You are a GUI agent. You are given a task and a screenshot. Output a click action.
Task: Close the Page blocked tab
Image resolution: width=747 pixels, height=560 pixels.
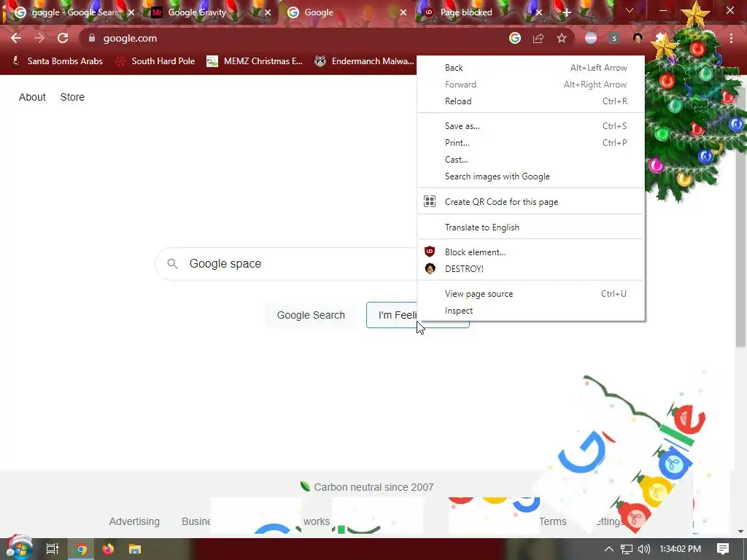click(x=539, y=12)
